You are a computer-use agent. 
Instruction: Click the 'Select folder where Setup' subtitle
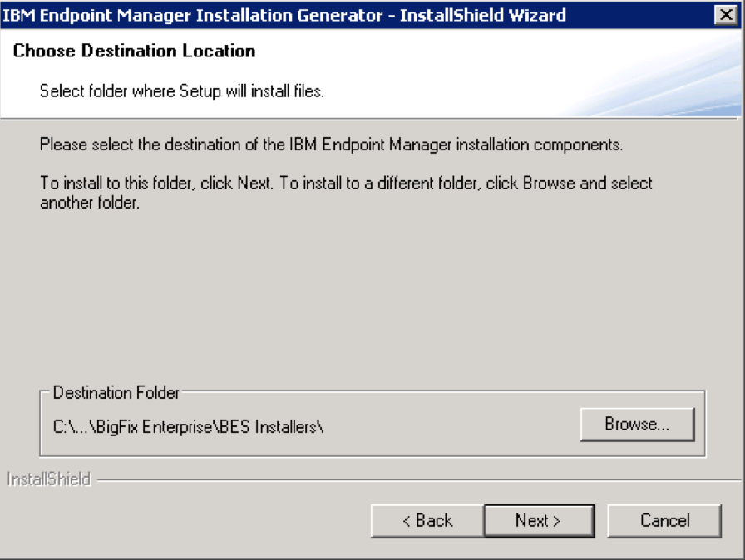tap(181, 91)
